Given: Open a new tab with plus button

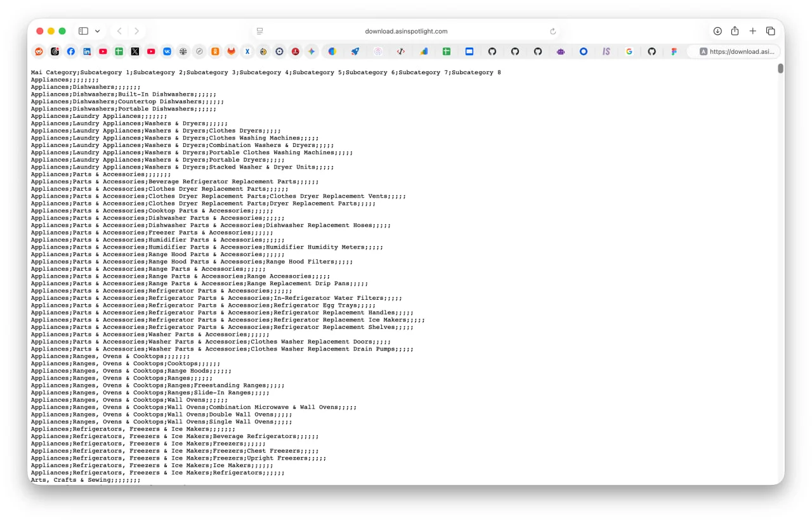Looking at the screenshot, I should point(752,31).
